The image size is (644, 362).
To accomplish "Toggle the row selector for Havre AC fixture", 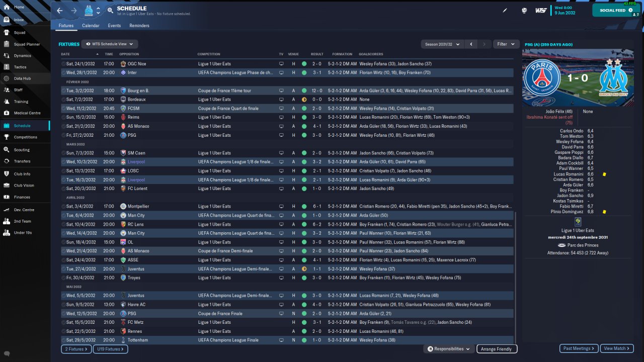I will click(63, 304).
